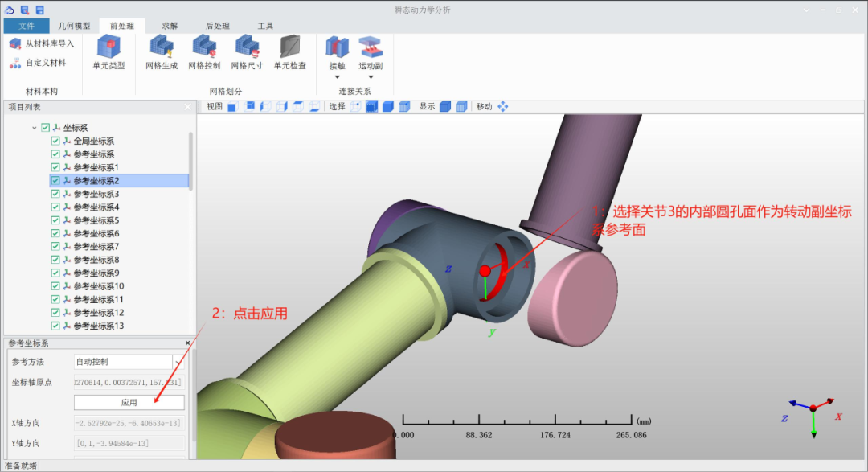Screen dimensions: 868x472
Task: Choose the highlighted face selection mode icon
Action: pos(371,106)
